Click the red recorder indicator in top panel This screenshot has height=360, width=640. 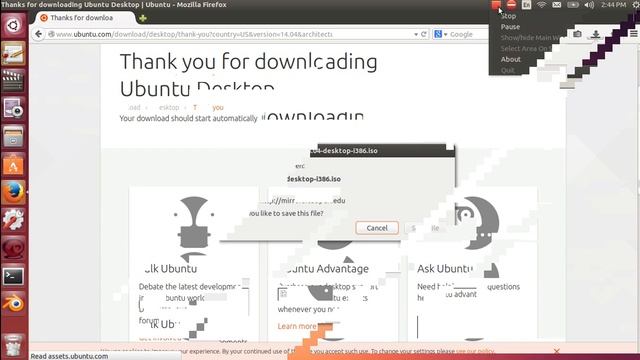click(496, 5)
